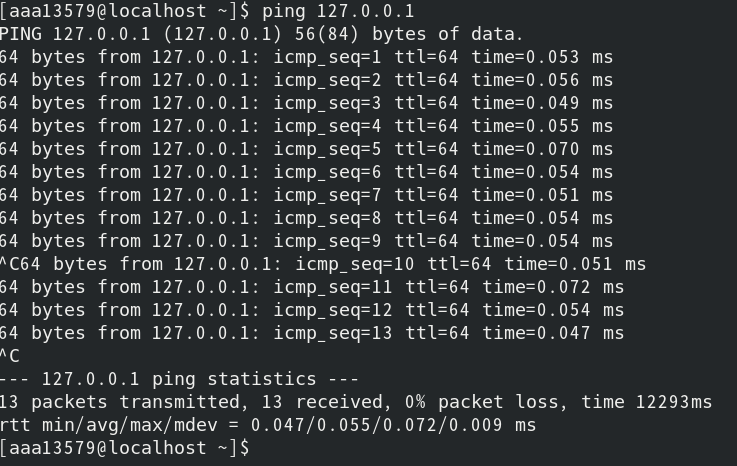Click the icmp_seq=4 reply line
The width and height of the screenshot is (737, 466).
305,126
